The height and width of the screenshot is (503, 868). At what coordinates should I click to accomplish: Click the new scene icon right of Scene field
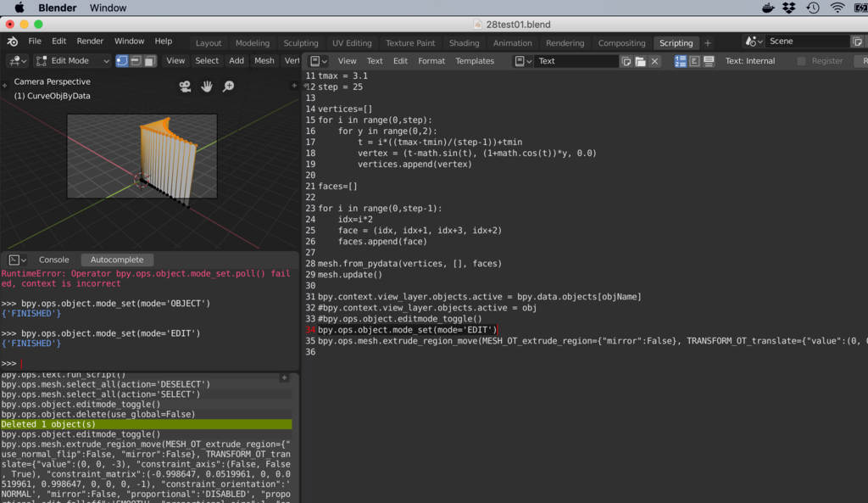click(857, 42)
